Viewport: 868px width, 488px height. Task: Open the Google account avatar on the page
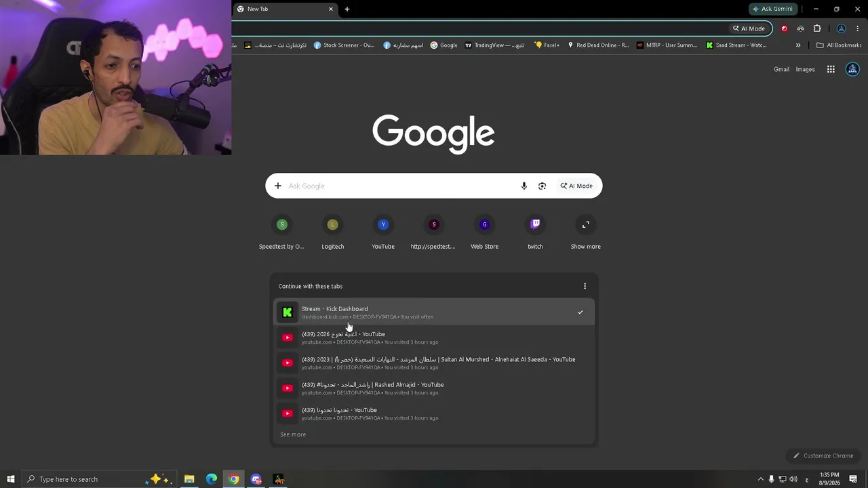pyautogui.click(x=852, y=69)
